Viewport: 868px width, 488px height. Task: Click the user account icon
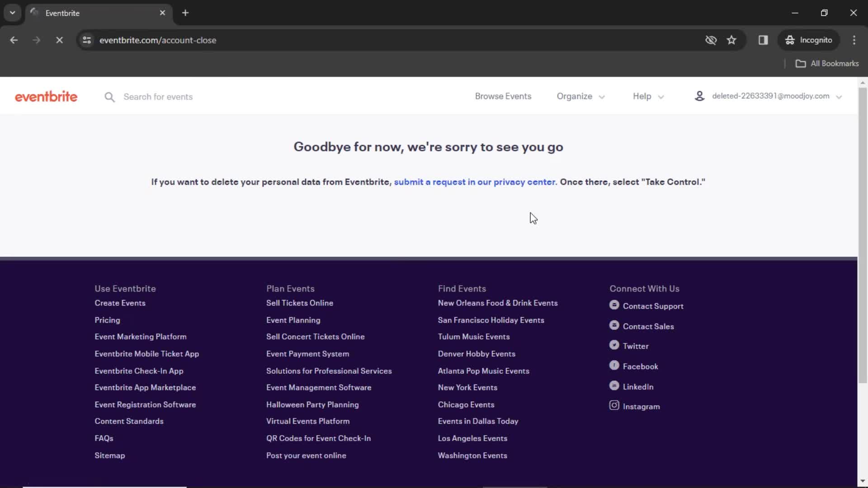point(699,96)
